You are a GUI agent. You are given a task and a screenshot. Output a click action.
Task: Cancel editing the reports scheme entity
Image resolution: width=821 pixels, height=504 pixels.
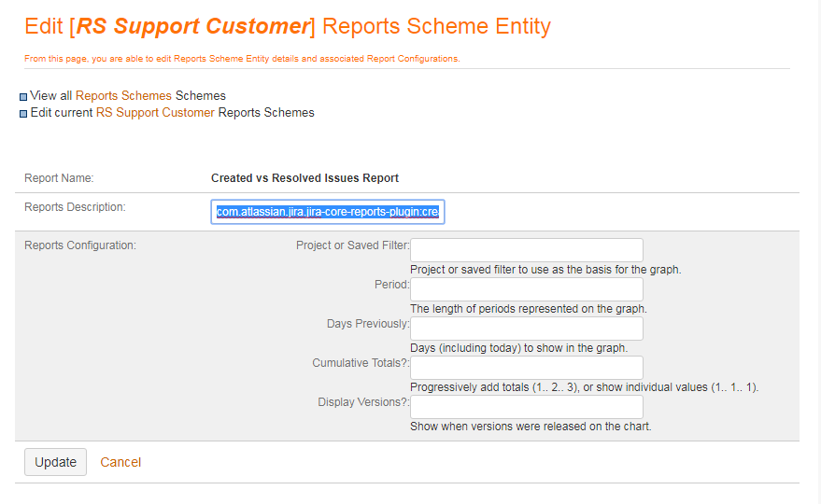pyautogui.click(x=120, y=462)
